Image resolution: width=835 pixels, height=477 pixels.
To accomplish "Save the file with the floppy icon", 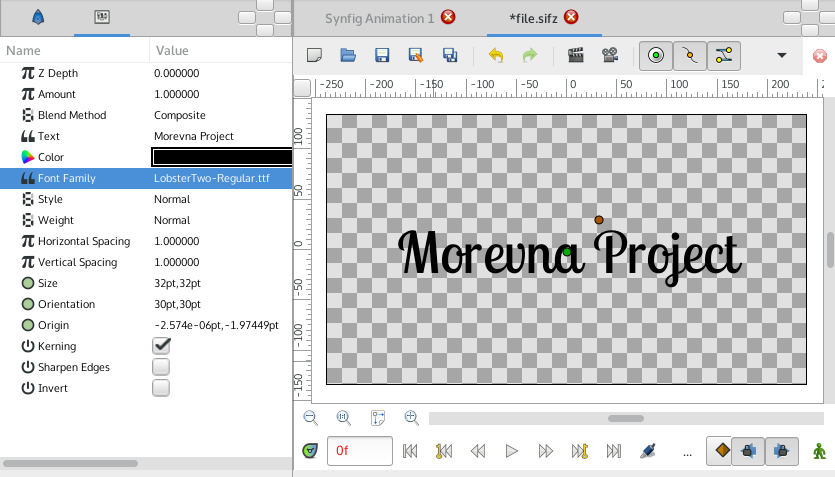I will click(382, 55).
